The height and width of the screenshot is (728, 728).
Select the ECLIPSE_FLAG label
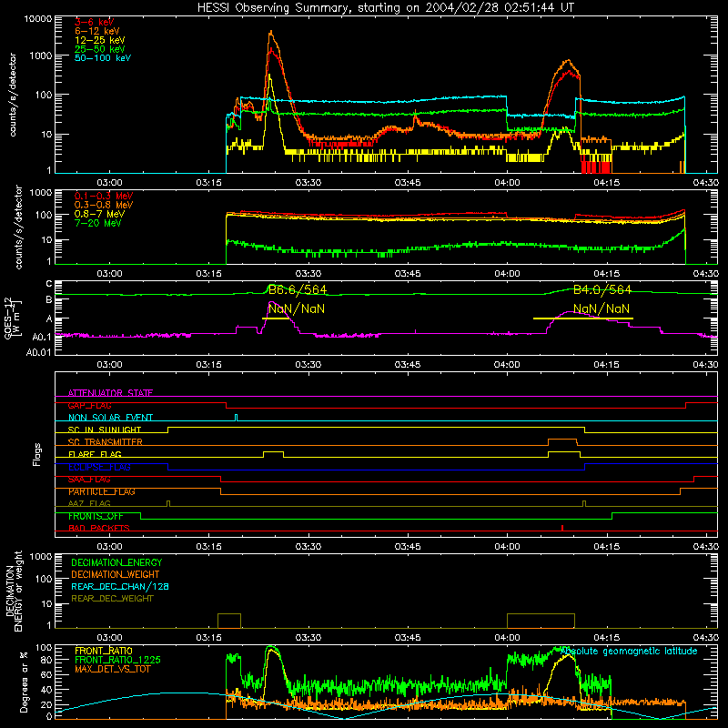[99, 467]
